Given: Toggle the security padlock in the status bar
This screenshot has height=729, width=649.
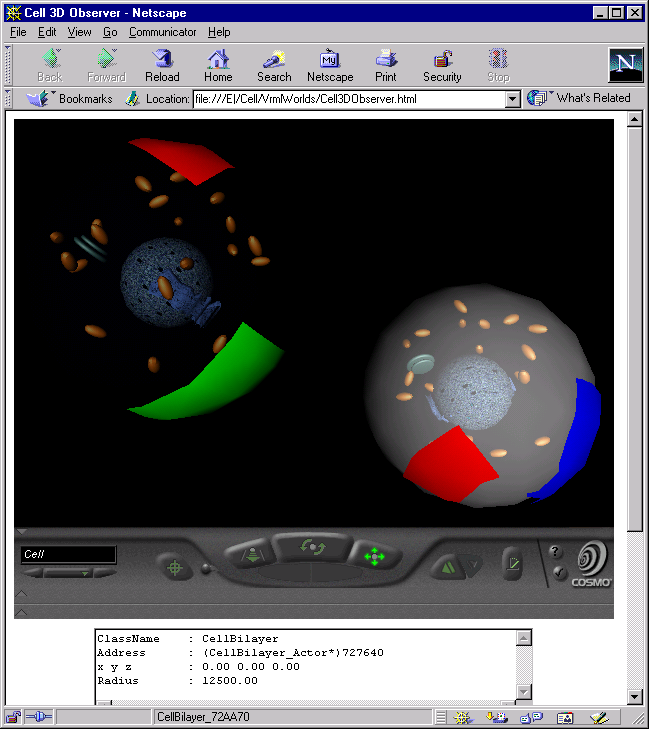Looking at the screenshot, I should (13, 717).
